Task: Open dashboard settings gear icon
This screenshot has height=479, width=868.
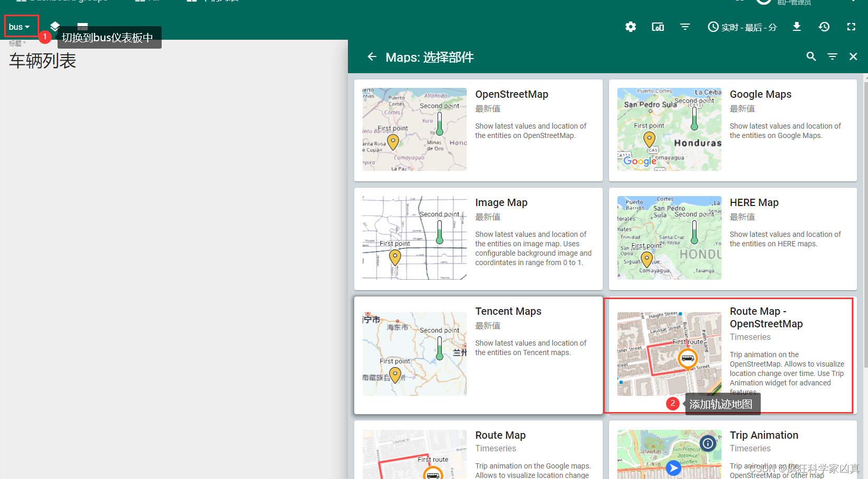Action: click(x=630, y=27)
